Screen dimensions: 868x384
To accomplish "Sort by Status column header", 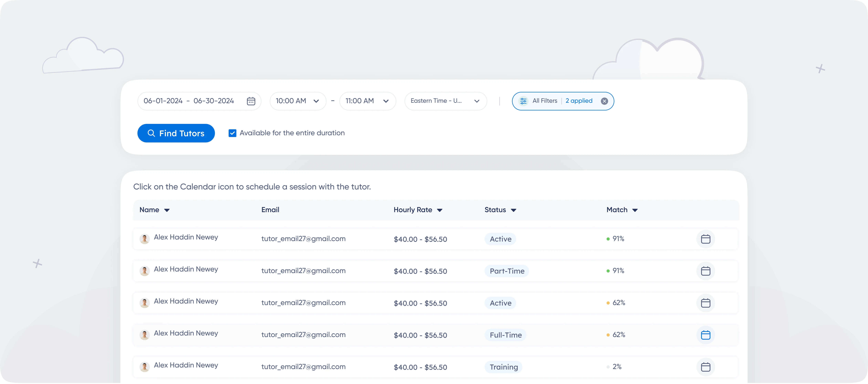I will point(500,210).
